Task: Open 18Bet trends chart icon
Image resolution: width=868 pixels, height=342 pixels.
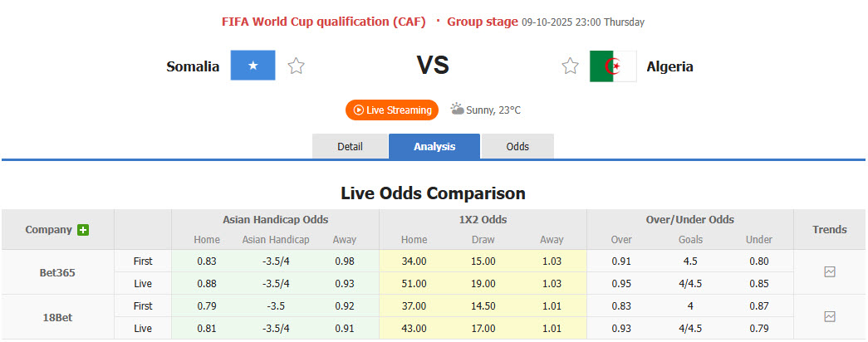Action: click(x=829, y=316)
